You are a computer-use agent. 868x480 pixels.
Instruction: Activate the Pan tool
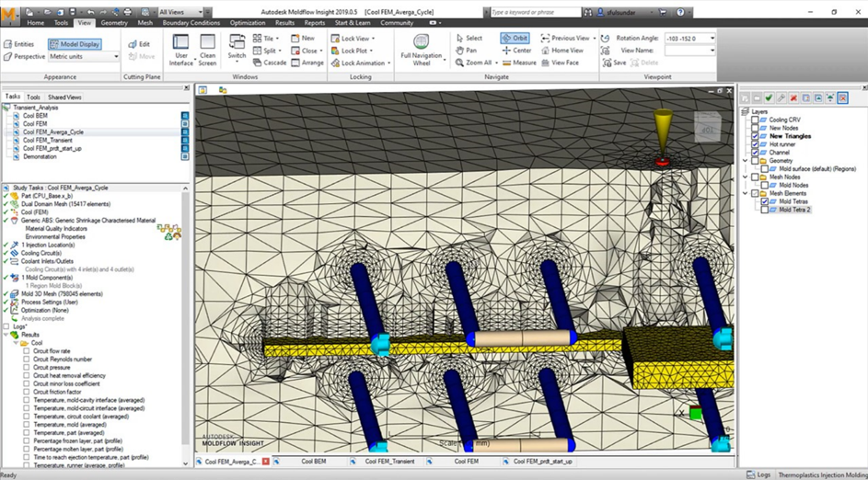tap(466, 51)
